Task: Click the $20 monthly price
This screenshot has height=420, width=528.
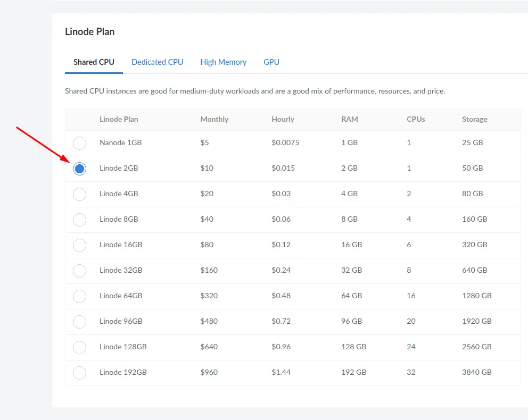Action: point(207,194)
